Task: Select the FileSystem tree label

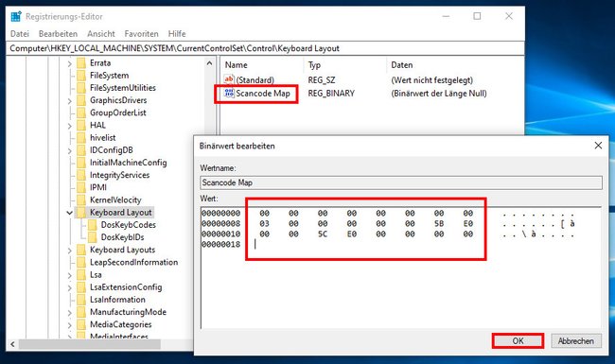Action: [x=110, y=76]
